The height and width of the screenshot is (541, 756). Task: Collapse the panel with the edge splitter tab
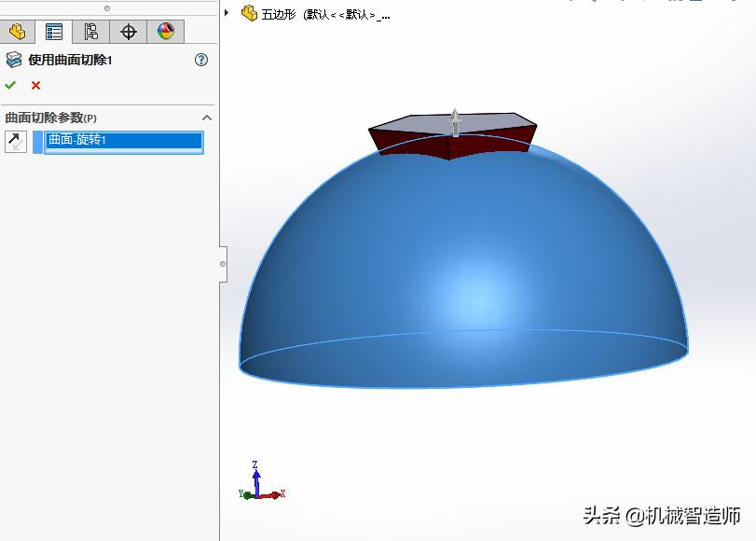point(223,265)
